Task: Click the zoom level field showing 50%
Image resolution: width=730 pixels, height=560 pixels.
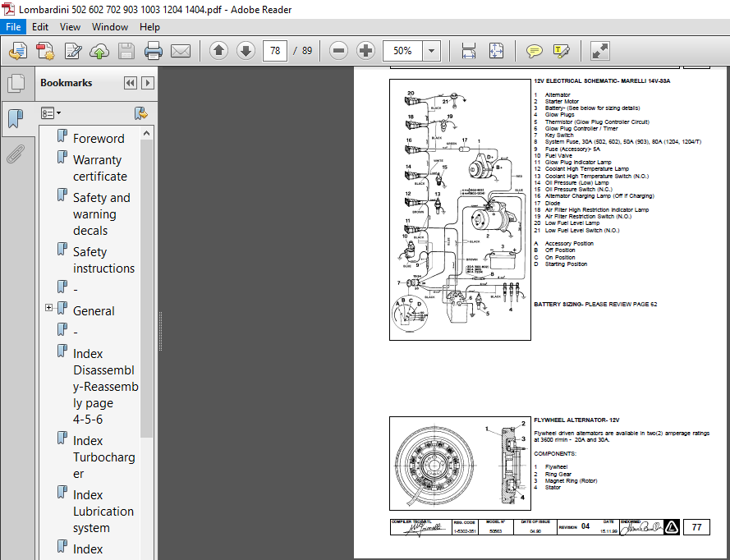Action: (402, 51)
